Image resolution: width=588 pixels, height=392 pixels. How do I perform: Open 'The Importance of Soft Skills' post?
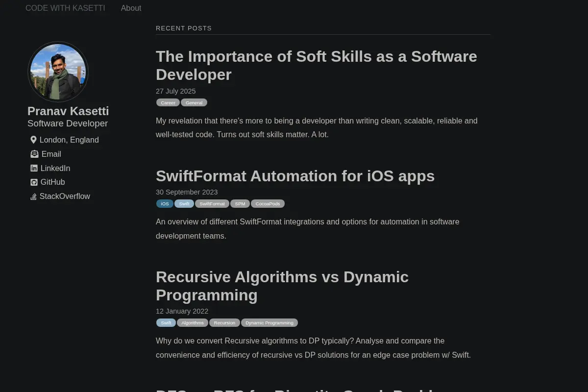click(x=316, y=65)
